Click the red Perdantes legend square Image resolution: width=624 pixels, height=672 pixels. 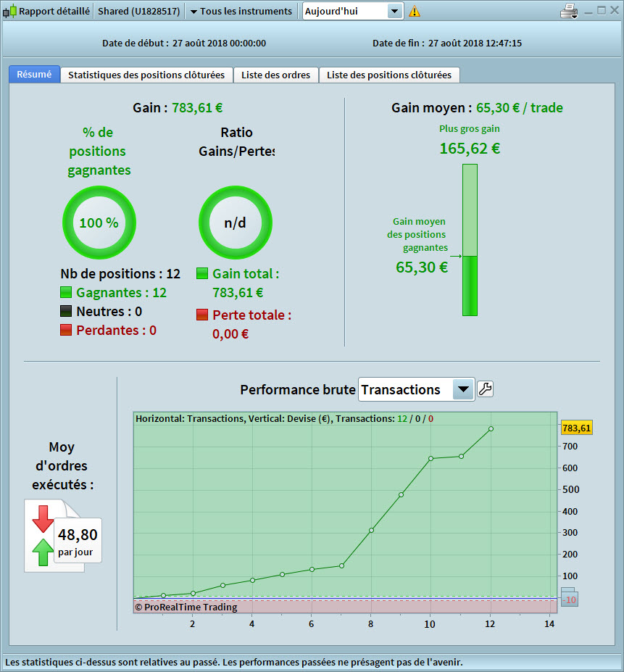(65, 330)
